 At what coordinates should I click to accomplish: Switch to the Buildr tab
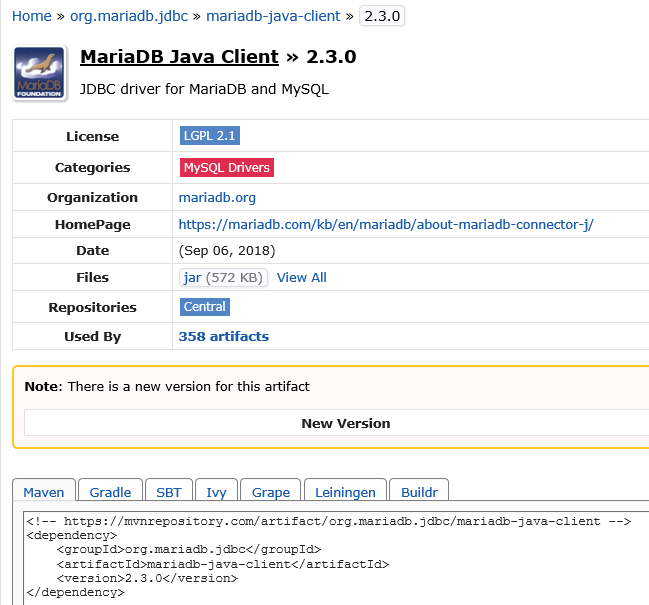tap(419, 492)
